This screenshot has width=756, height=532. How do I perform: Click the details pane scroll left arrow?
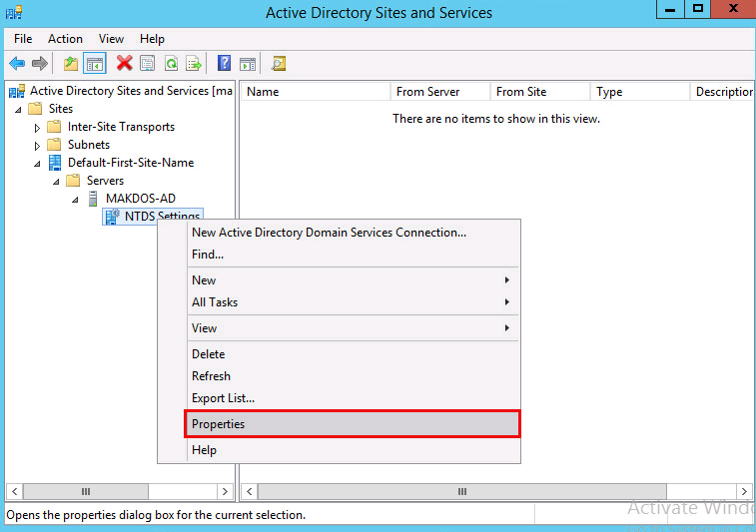click(250, 491)
